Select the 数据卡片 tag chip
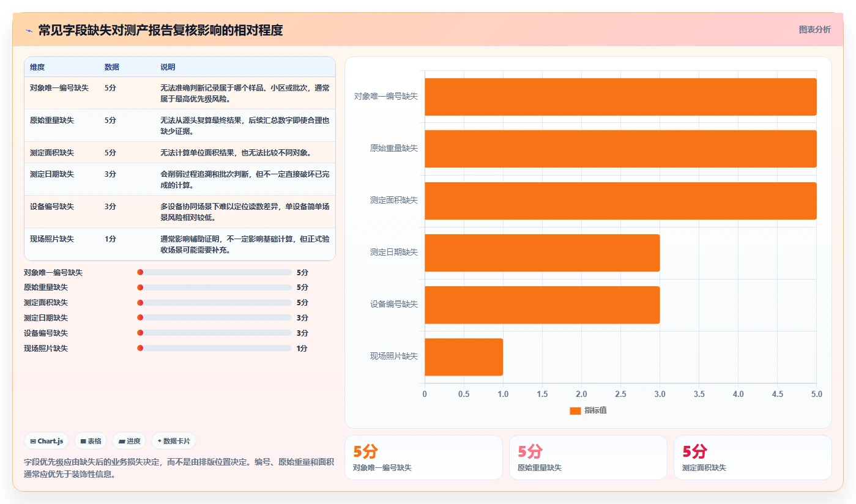 [x=174, y=441]
